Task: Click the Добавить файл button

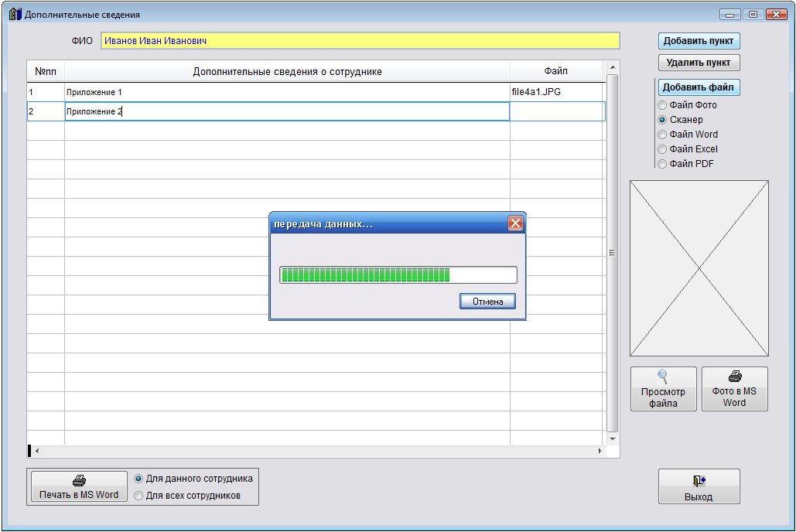Action: pyautogui.click(x=699, y=87)
